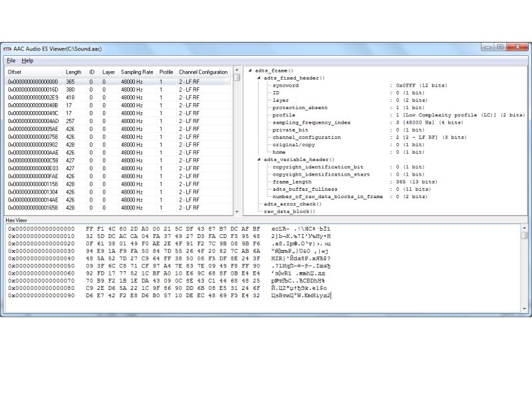The image size is (532, 399).
Task: Maximize the AAC Audio ES Viewer window
Action: [500, 47]
